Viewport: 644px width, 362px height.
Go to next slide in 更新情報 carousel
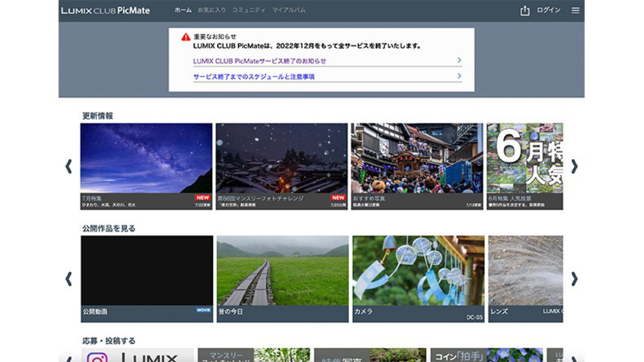pyautogui.click(x=574, y=166)
